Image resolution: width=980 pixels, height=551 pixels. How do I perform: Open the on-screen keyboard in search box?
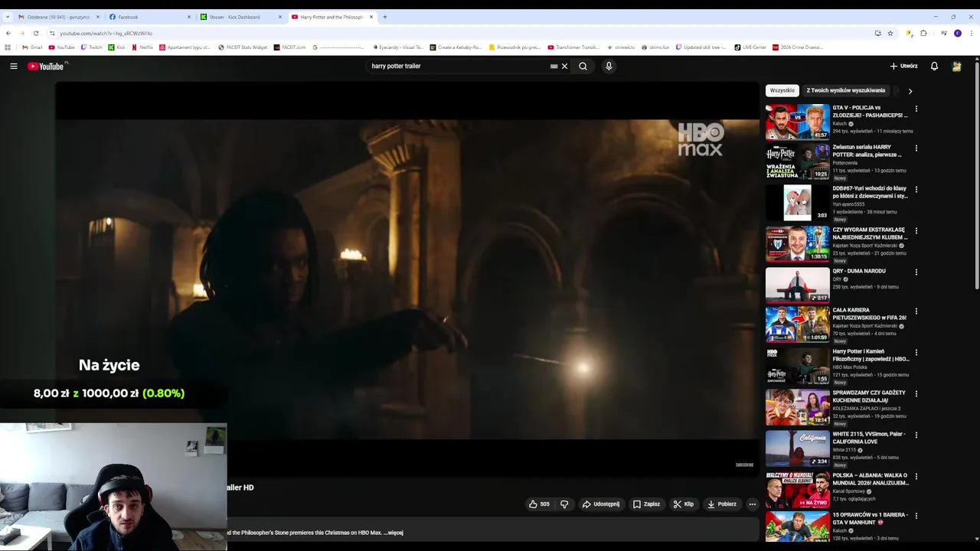(554, 66)
